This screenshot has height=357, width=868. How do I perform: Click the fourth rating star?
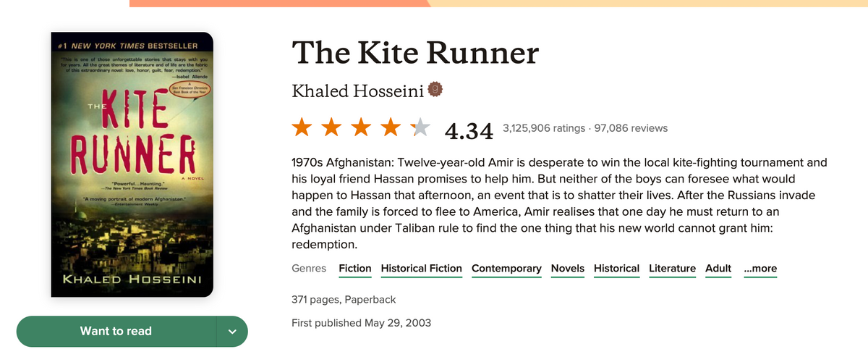[391, 128]
